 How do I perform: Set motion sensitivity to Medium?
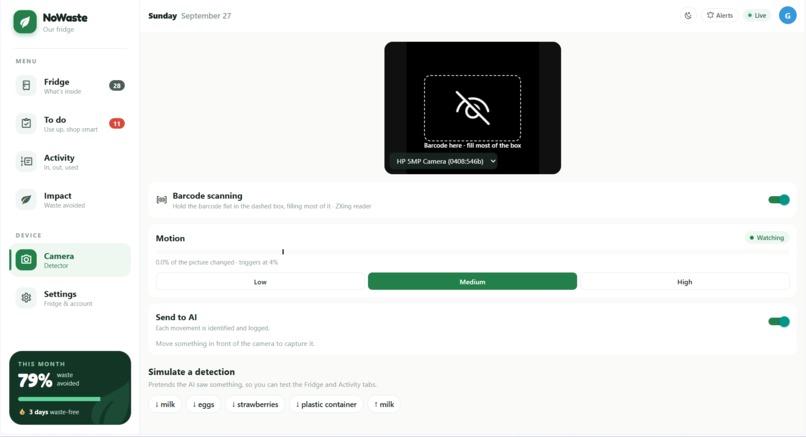tap(472, 282)
